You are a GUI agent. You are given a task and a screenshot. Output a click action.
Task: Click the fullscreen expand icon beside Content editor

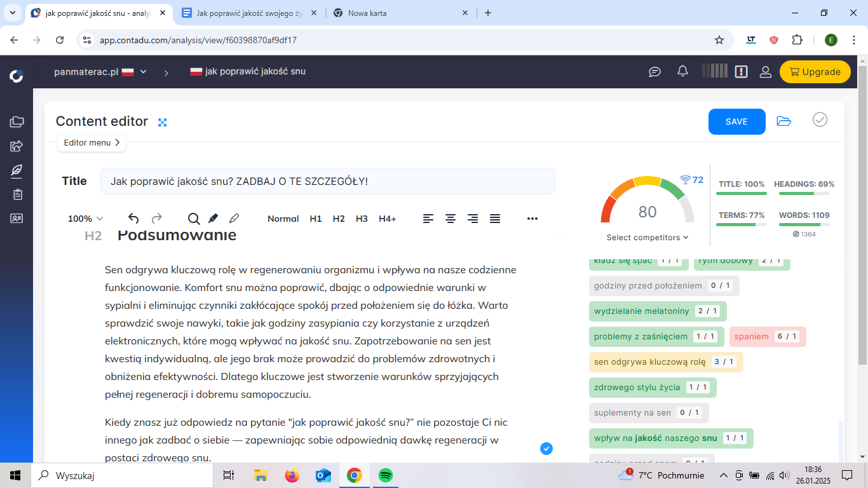pos(163,123)
